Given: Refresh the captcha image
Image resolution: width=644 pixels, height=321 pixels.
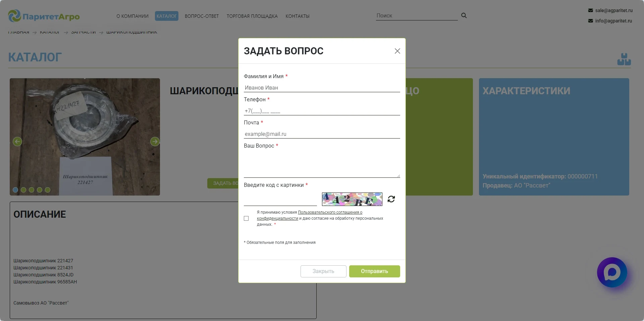Looking at the screenshot, I should [391, 199].
